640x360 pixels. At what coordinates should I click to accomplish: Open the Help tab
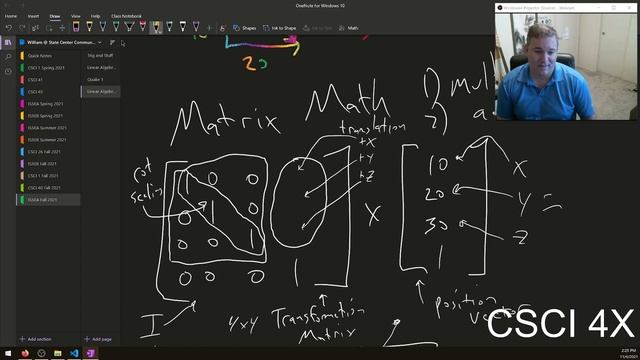[96, 16]
